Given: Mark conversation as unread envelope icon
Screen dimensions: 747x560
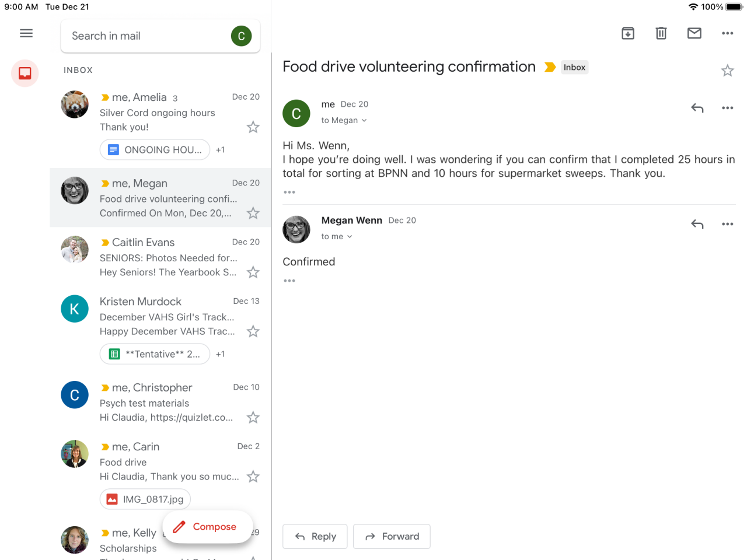Looking at the screenshot, I should tap(694, 33).
